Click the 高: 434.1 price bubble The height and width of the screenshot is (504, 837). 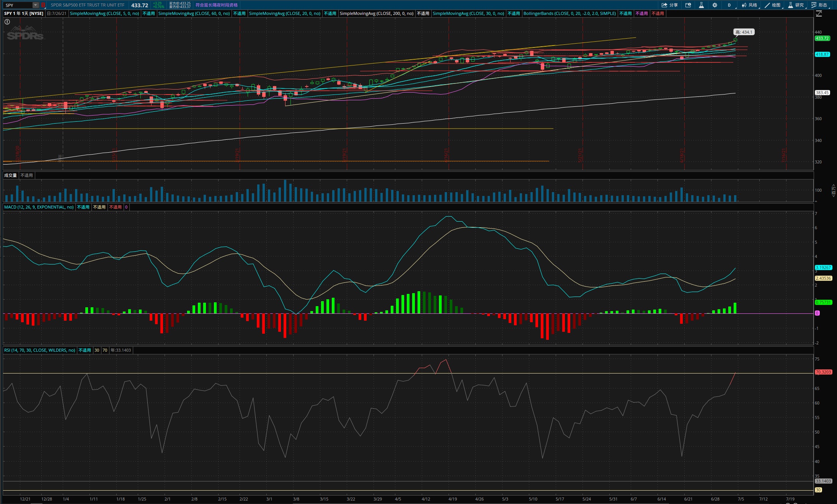pyautogui.click(x=744, y=32)
